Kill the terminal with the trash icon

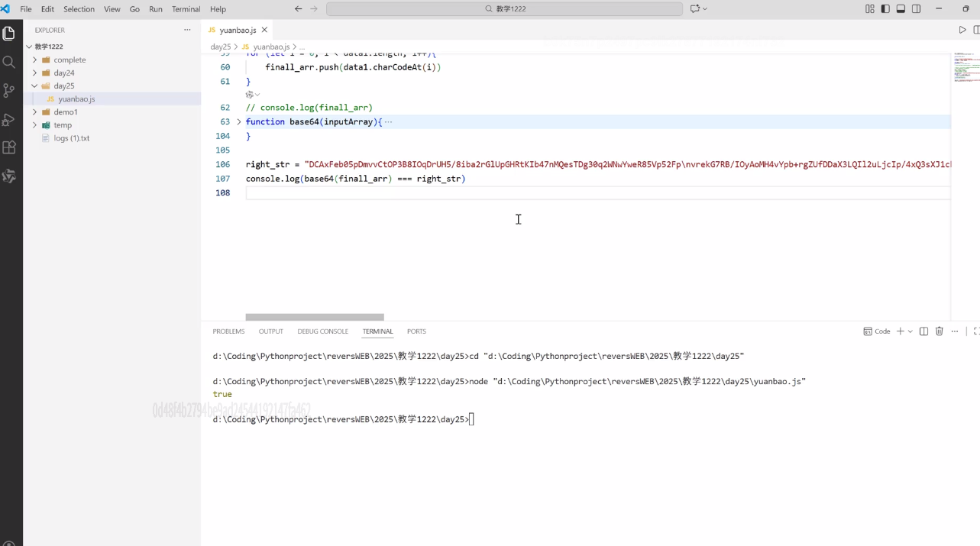coord(940,331)
